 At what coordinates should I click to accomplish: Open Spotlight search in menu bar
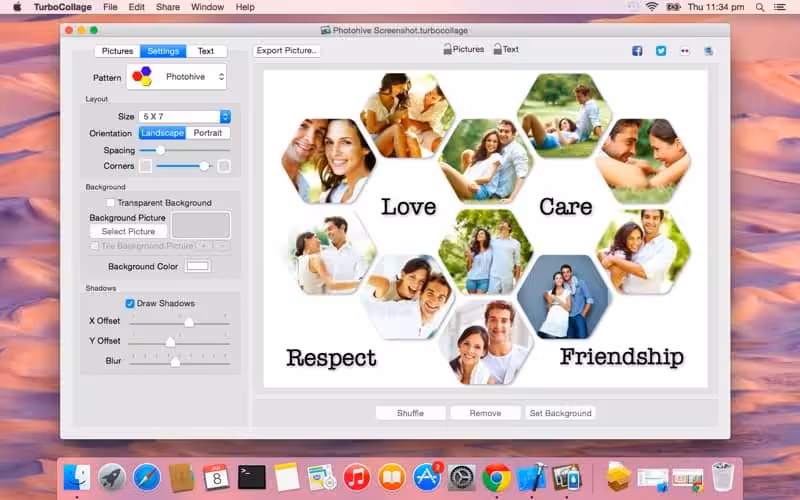[760, 7]
